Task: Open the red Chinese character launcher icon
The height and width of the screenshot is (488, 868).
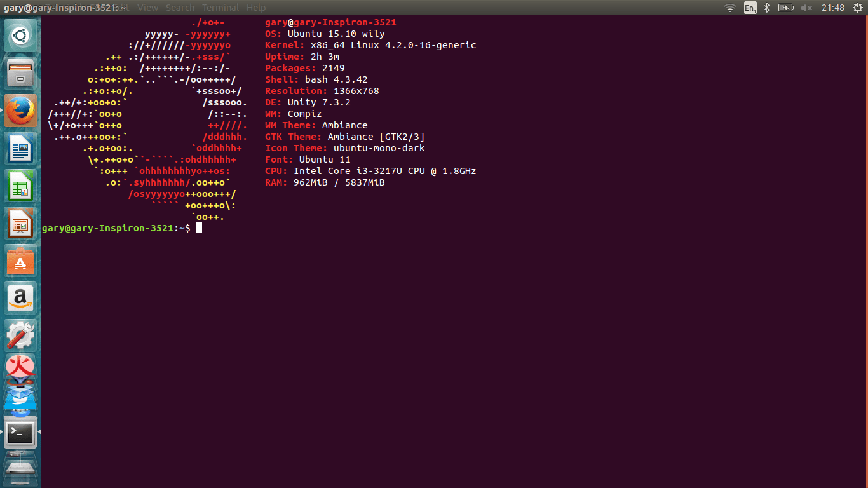Action: (x=20, y=367)
